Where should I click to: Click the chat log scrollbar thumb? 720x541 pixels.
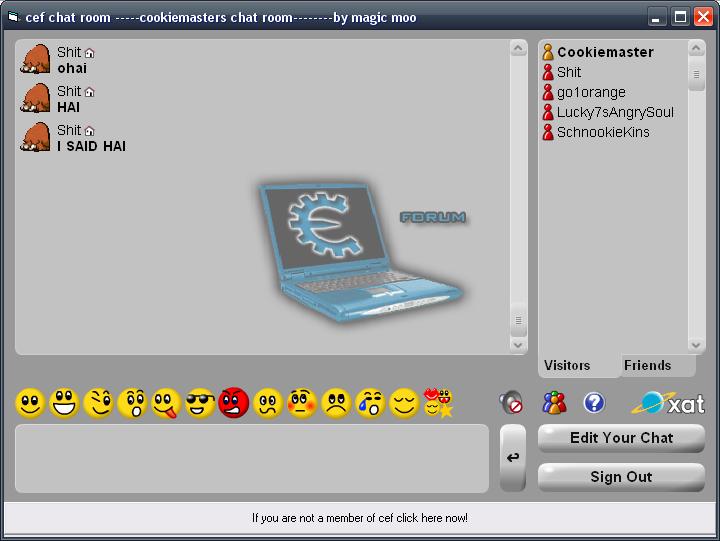pyautogui.click(x=518, y=320)
